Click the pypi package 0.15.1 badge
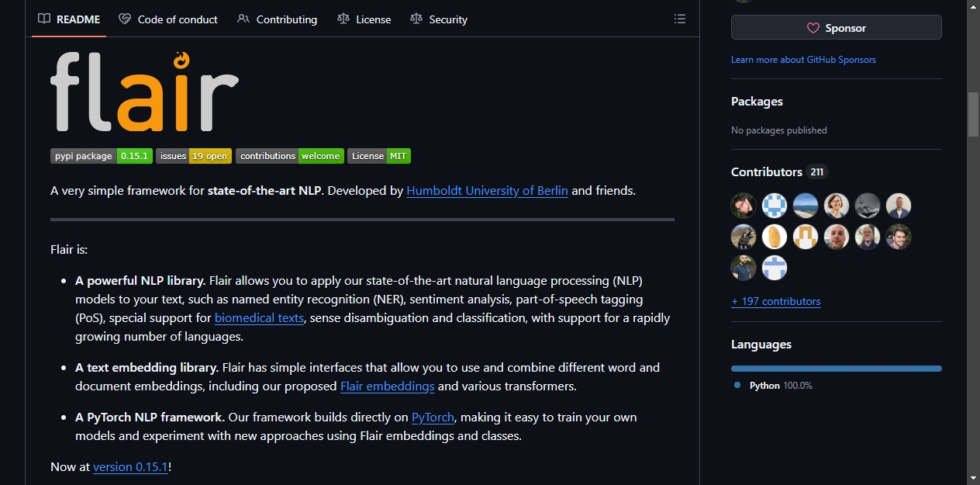Image resolution: width=980 pixels, height=485 pixels. [102, 156]
